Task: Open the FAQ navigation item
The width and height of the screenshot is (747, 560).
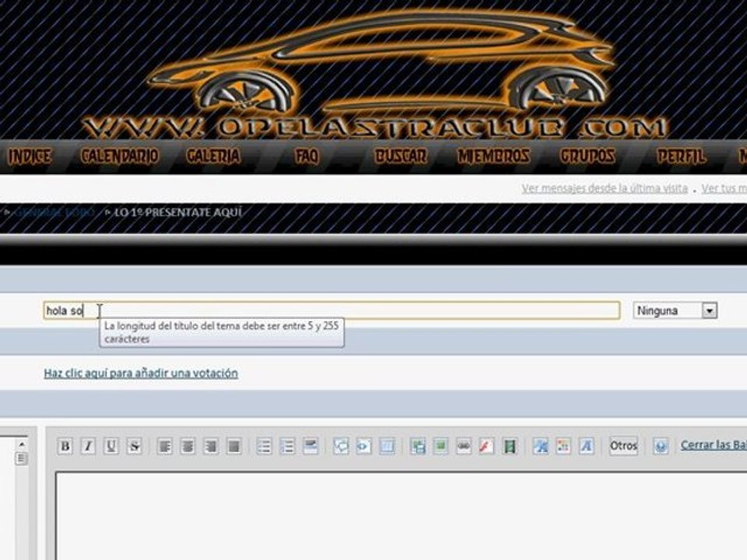Action: (x=307, y=156)
